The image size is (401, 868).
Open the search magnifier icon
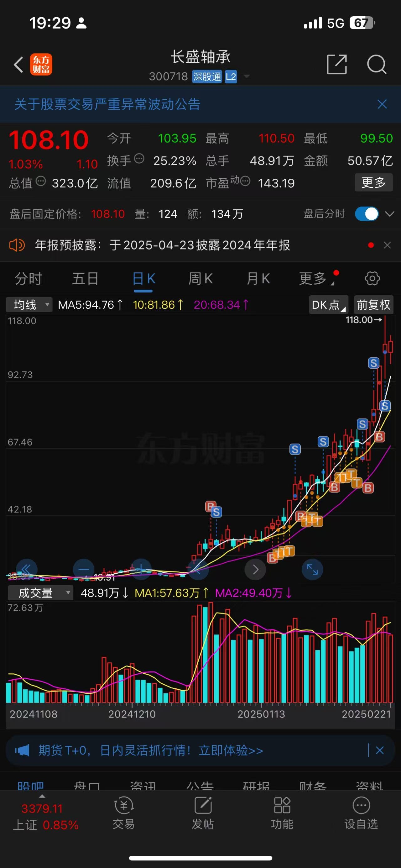pos(377,64)
